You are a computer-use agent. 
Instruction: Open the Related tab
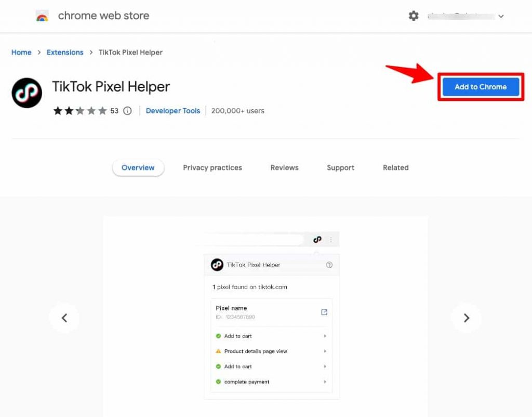(395, 167)
